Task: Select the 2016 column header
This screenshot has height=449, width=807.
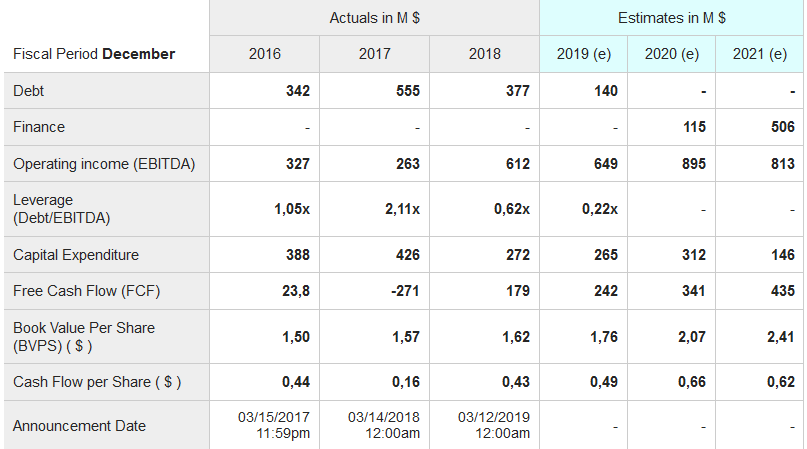Action: tap(264, 54)
